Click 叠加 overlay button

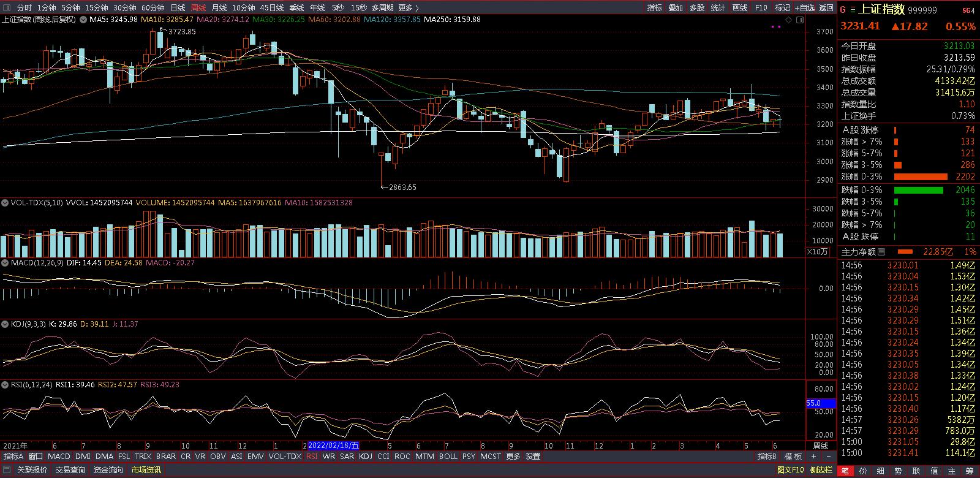(676, 8)
